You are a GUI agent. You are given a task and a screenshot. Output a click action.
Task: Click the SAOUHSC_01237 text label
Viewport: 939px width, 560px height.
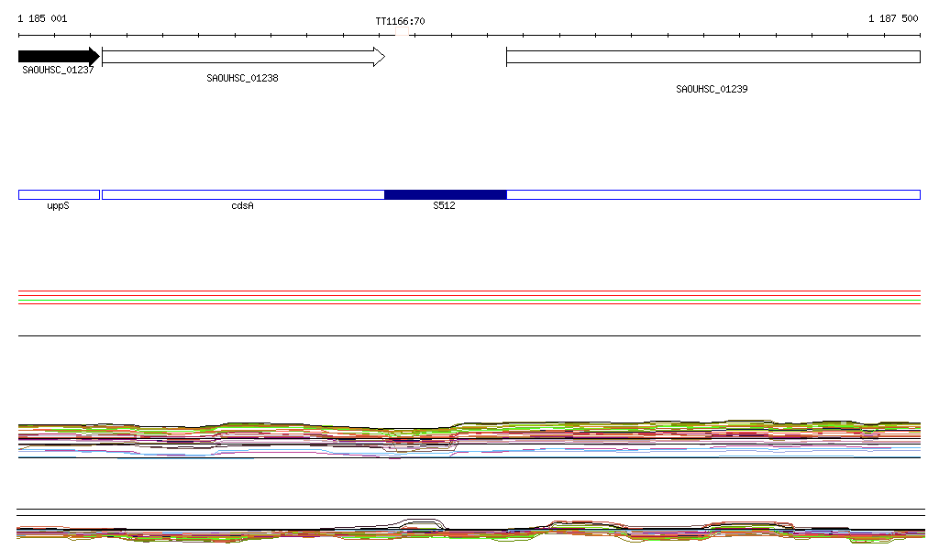(58, 70)
